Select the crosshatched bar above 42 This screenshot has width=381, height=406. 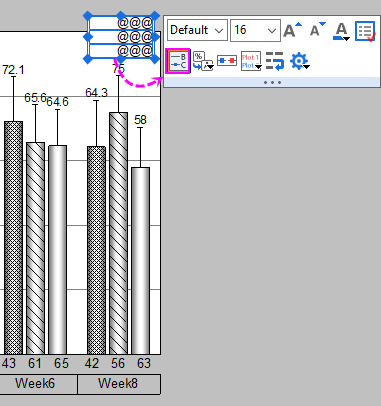point(96,250)
